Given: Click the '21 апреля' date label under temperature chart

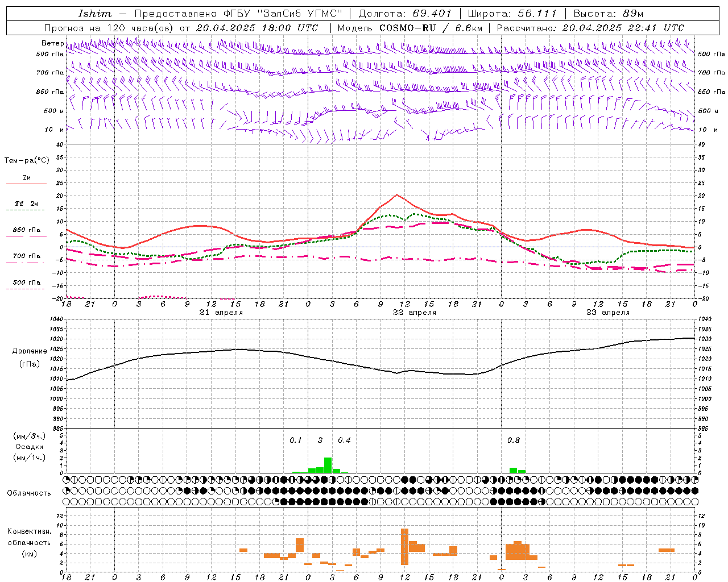Looking at the screenshot, I should pyautogui.click(x=221, y=313).
